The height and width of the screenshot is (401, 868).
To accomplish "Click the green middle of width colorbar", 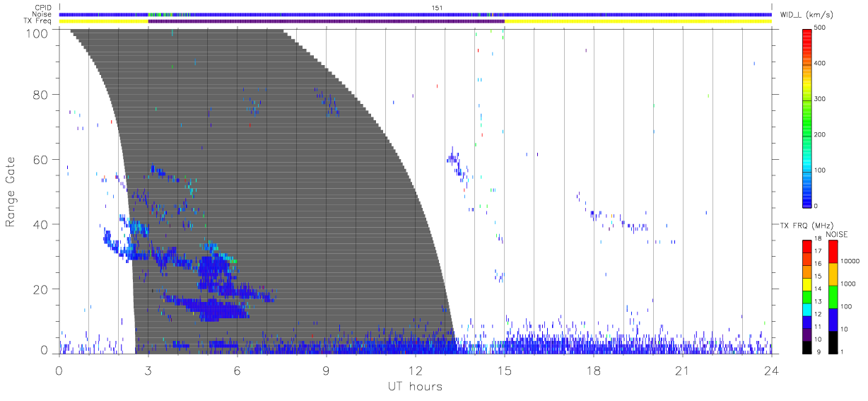I will [x=807, y=117].
